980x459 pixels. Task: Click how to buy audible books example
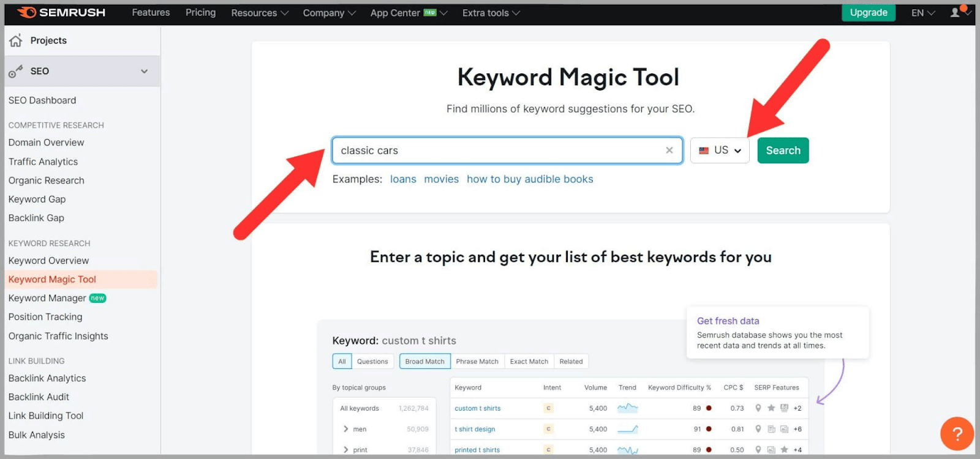point(530,179)
